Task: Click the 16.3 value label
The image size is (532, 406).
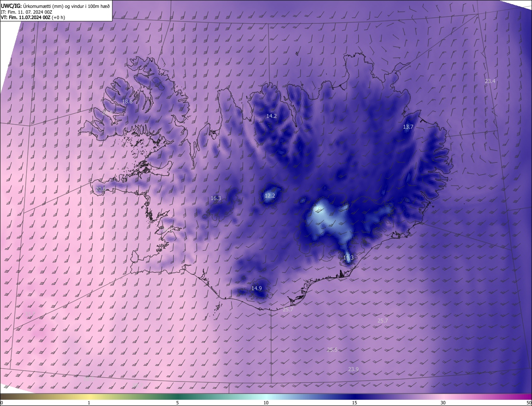Action: [216, 198]
